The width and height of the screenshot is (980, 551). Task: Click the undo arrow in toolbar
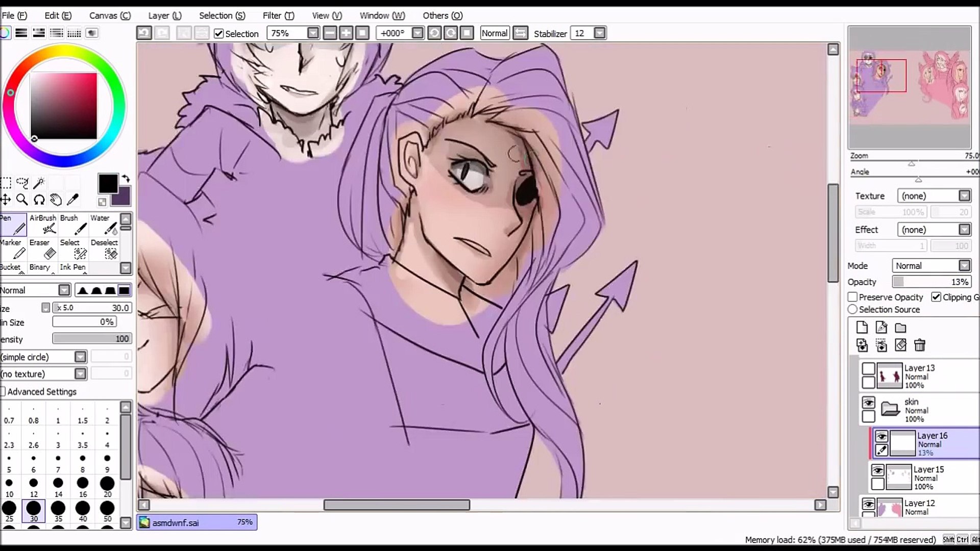click(144, 33)
